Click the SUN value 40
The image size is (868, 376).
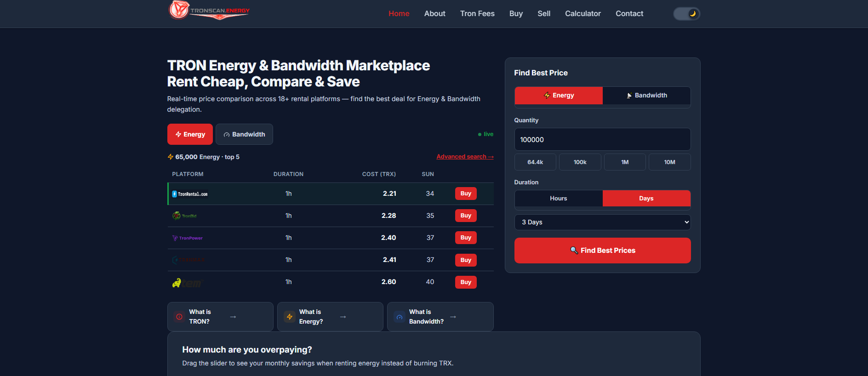pos(430,282)
